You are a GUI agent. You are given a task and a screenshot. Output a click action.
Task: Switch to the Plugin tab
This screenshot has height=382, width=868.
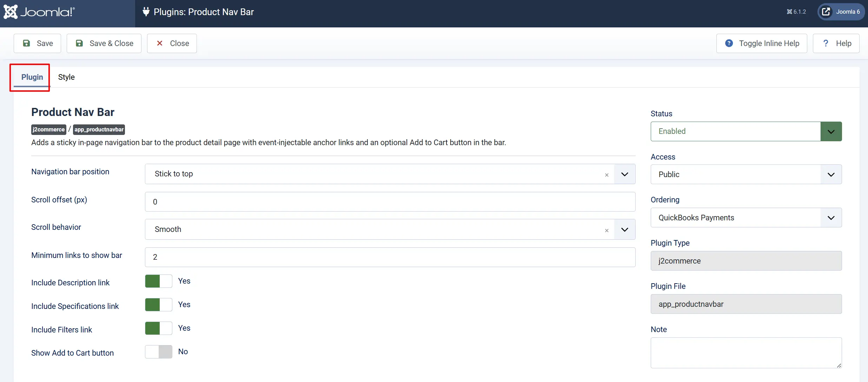point(32,77)
